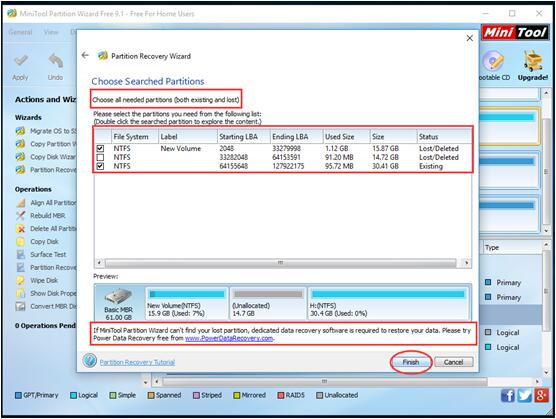This screenshot has height=419, width=556.
Task: Close the Partition Recovery Wizard dialog
Action: tap(469, 38)
